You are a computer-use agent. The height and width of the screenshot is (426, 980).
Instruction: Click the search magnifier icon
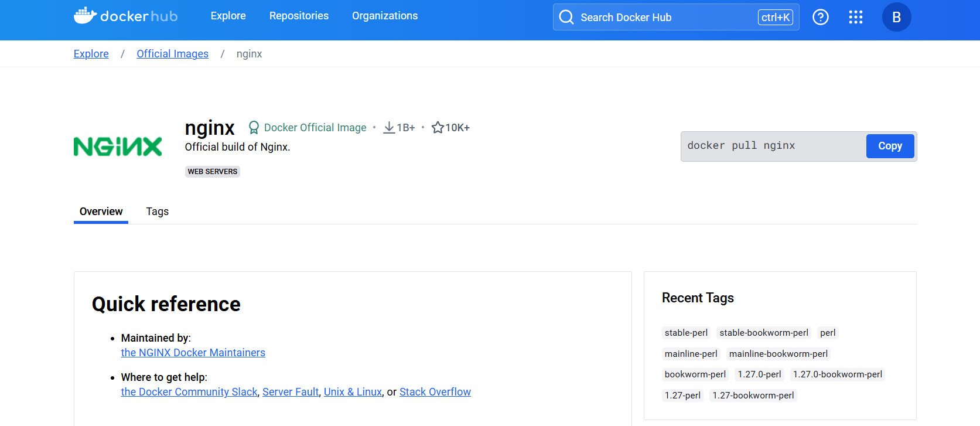566,17
